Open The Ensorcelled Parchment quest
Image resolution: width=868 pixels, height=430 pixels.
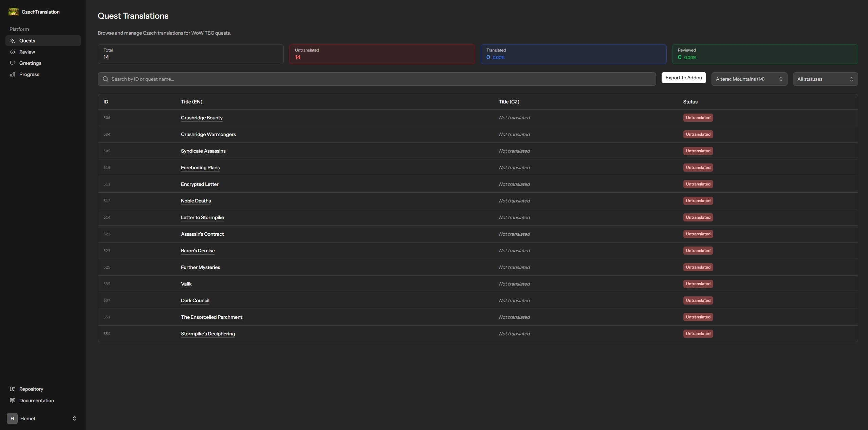pyautogui.click(x=211, y=317)
